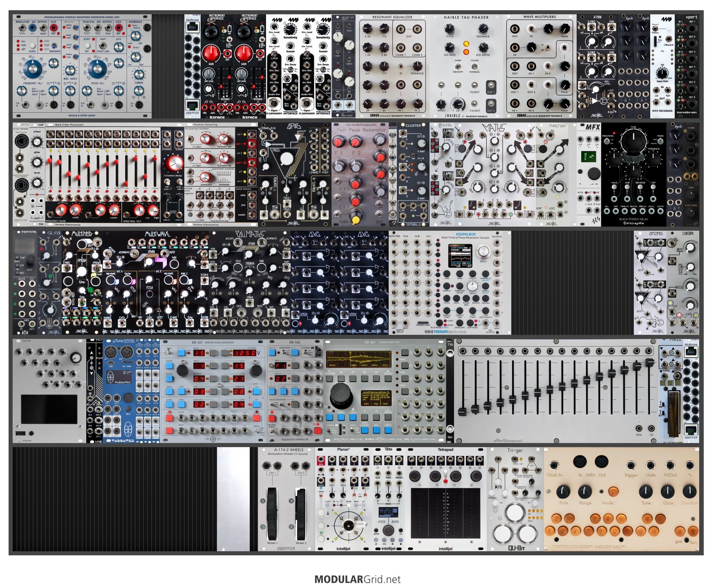
Task: Flip the Mode Tape/Digital switch on Black Stereo Delay
Action: pyautogui.click(x=660, y=141)
